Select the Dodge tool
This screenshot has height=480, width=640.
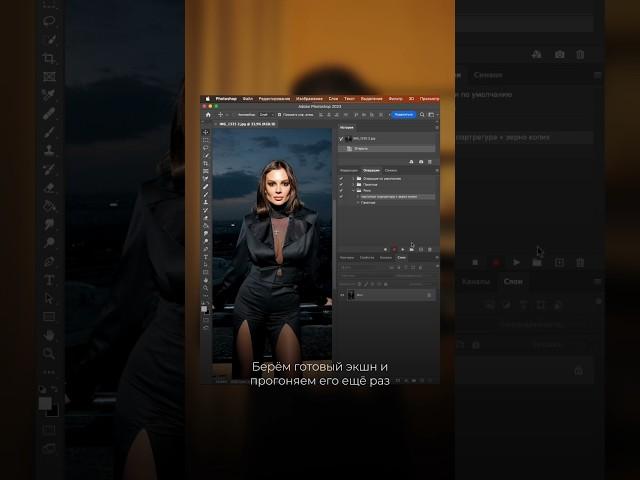click(x=205, y=241)
